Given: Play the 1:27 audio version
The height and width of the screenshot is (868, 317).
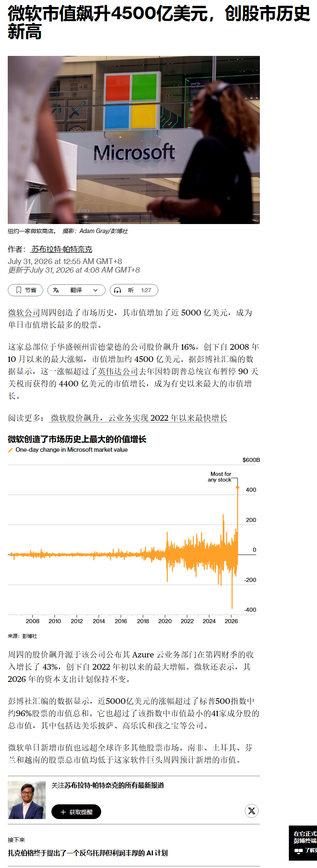Looking at the screenshot, I should (134, 290).
